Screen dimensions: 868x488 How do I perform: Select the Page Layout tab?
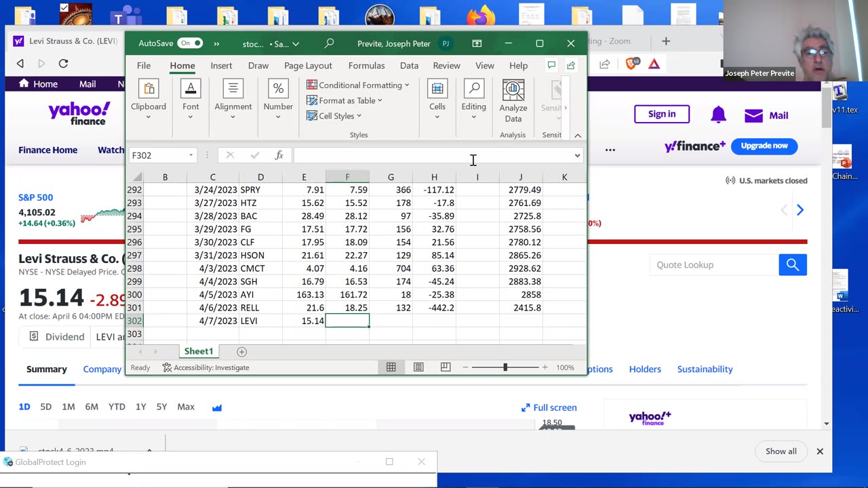308,66
